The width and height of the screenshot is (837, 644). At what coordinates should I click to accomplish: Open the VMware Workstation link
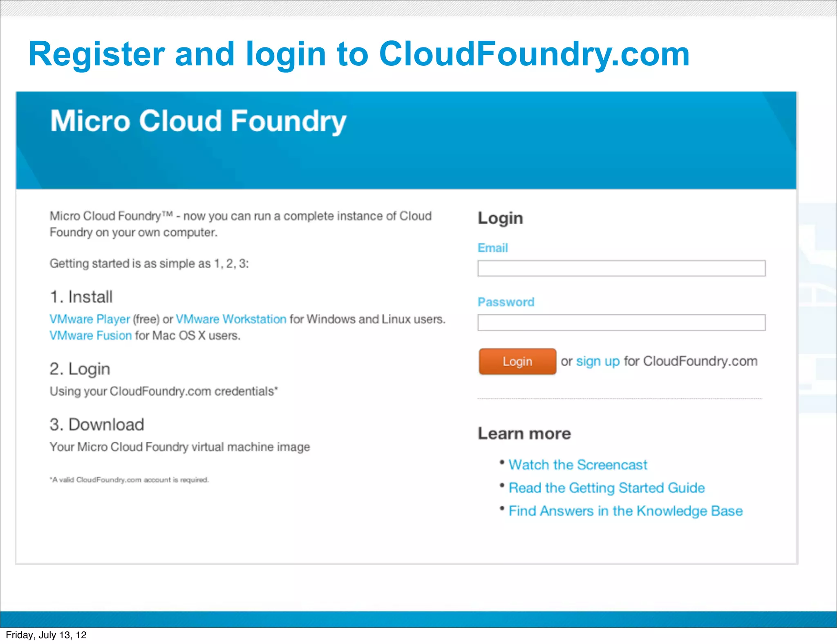(231, 319)
